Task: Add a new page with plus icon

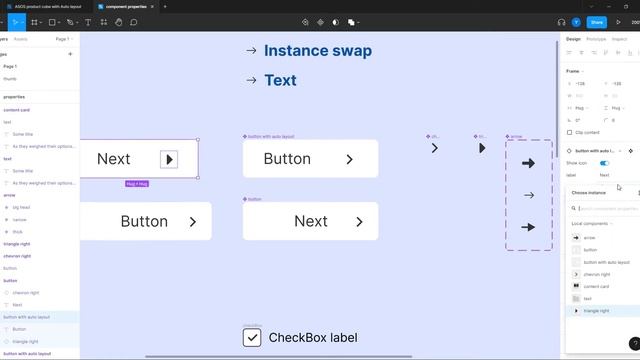Action: click(70, 54)
